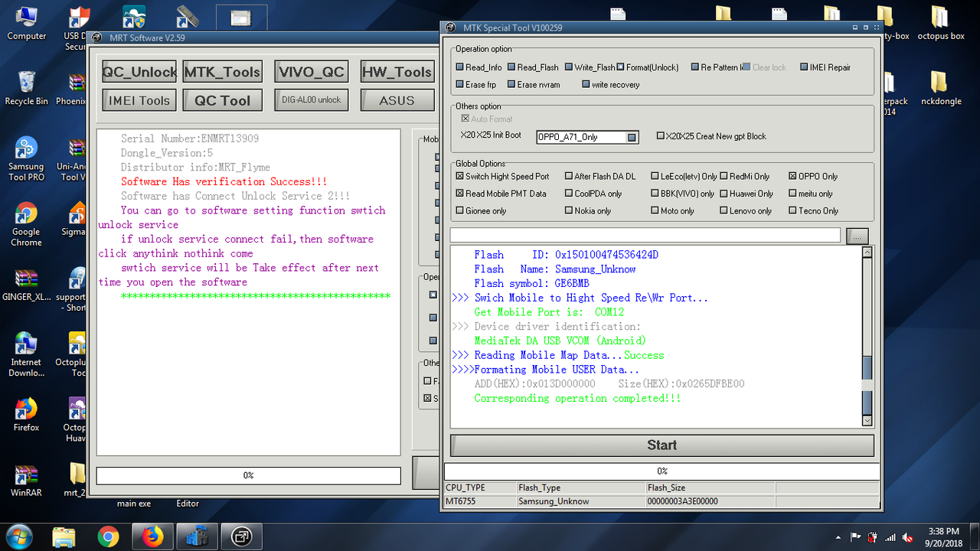Open the Computer desktop icon
Image resolution: width=980 pixels, height=551 pixels.
click(x=26, y=23)
